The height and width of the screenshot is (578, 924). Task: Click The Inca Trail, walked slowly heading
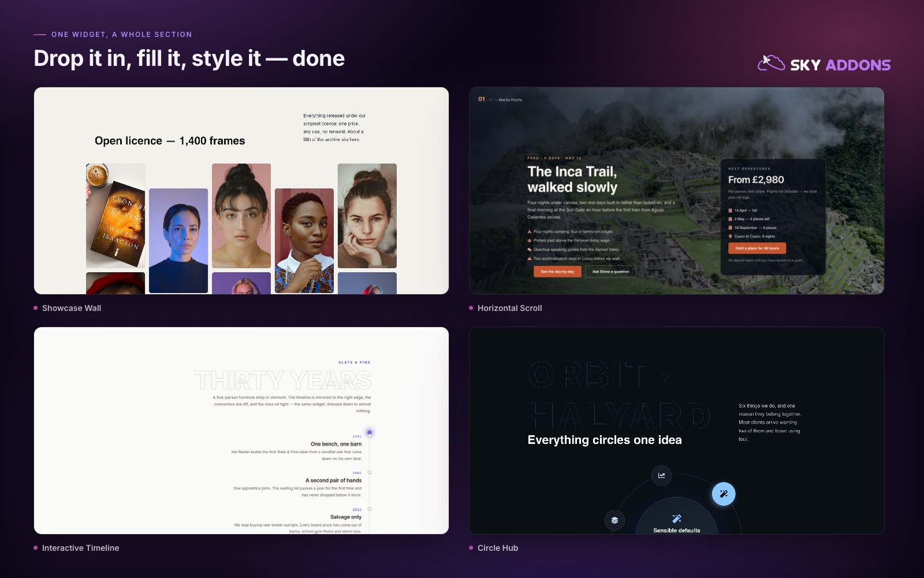click(572, 179)
